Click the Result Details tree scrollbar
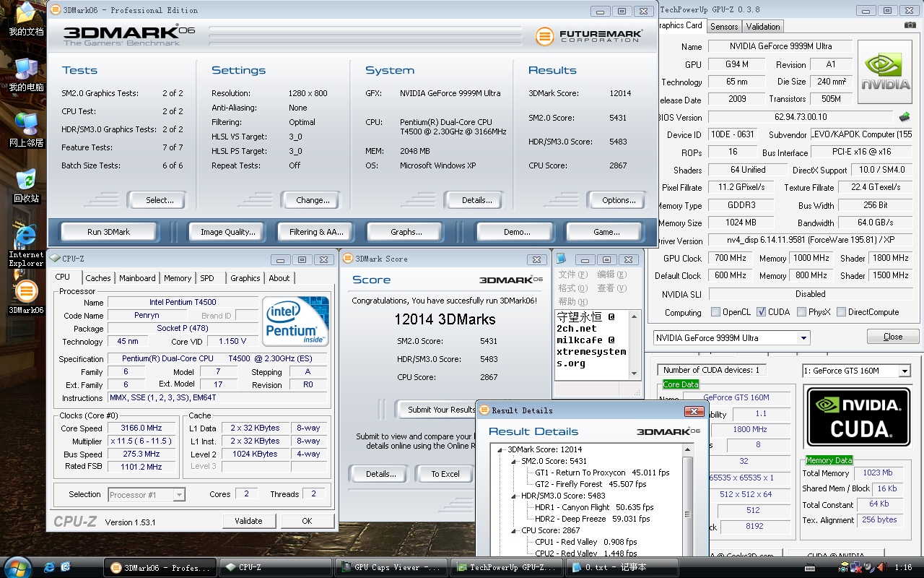The image size is (924, 578). [688, 500]
